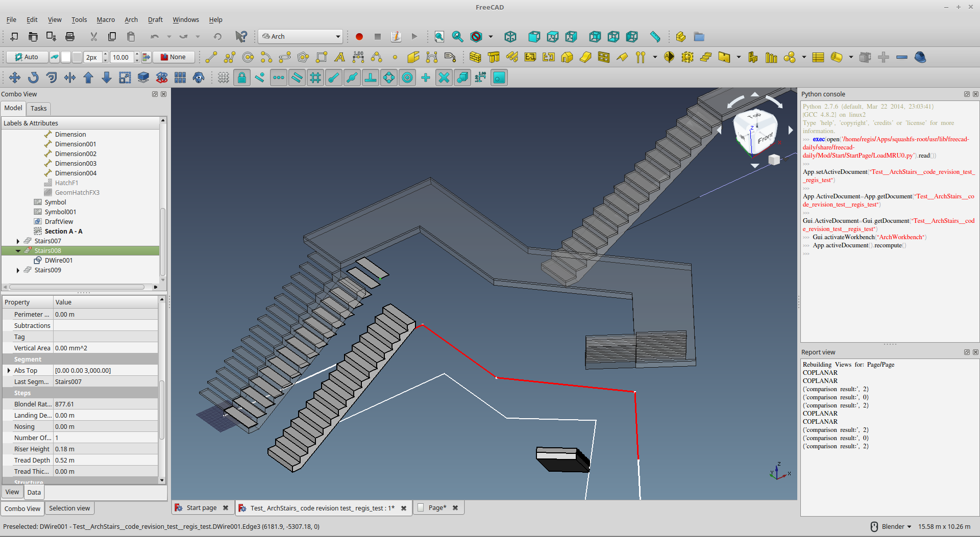Switch to the Tasks tab
980x537 pixels.
pyautogui.click(x=38, y=108)
